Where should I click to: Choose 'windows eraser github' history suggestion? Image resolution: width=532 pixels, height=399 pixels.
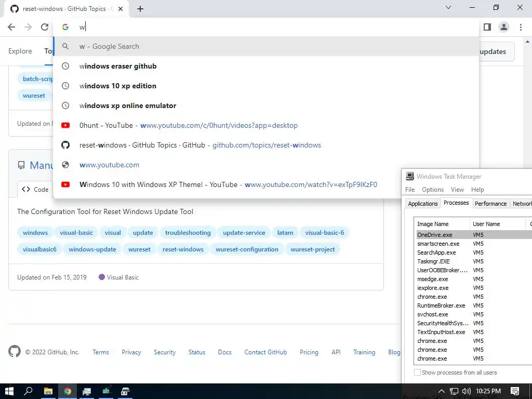click(x=267, y=66)
